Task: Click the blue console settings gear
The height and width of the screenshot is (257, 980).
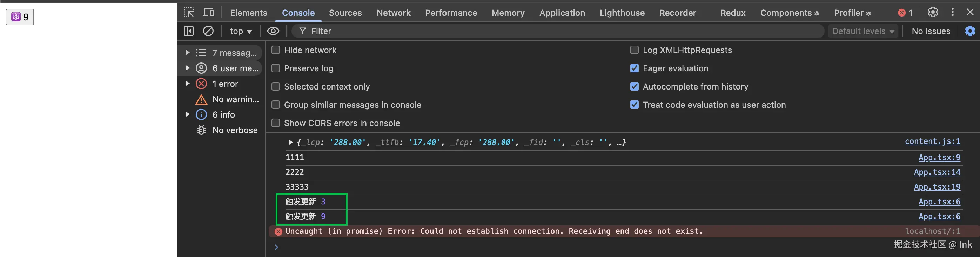Action: pos(970,31)
